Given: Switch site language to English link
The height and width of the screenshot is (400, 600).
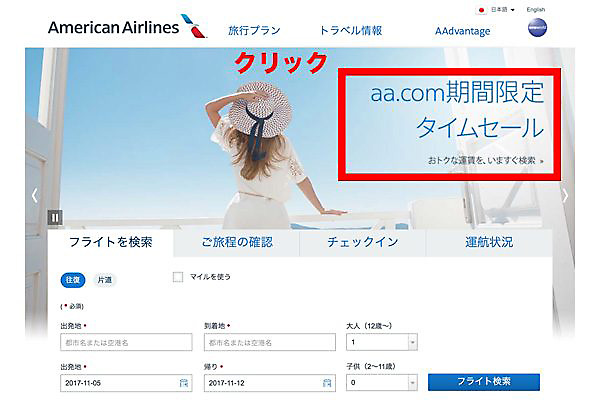Looking at the screenshot, I should point(535,10).
